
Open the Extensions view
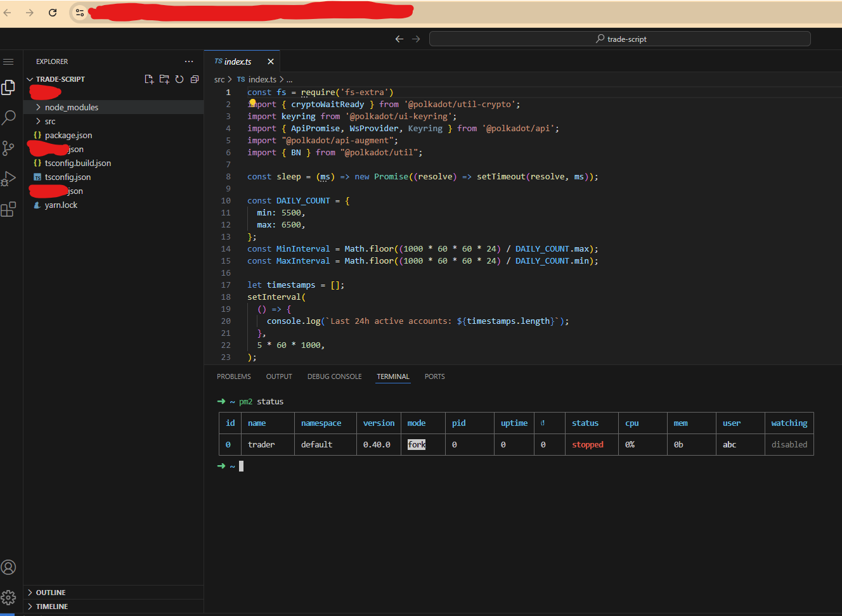(x=8, y=209)
